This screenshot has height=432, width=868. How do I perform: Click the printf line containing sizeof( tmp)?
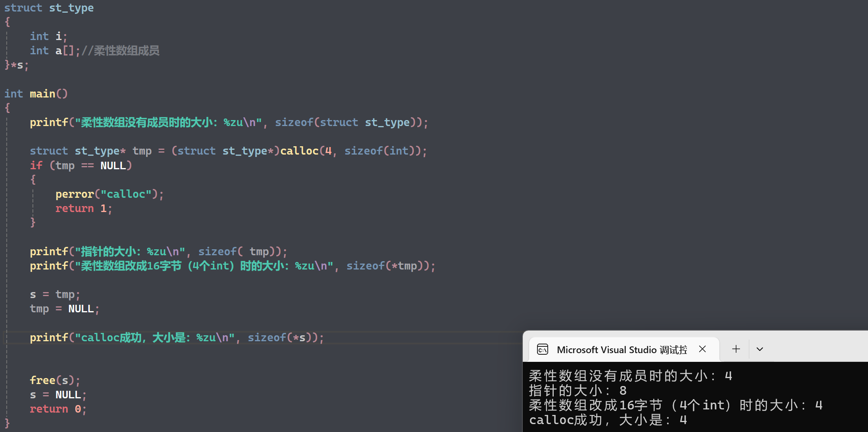(159, 252)
